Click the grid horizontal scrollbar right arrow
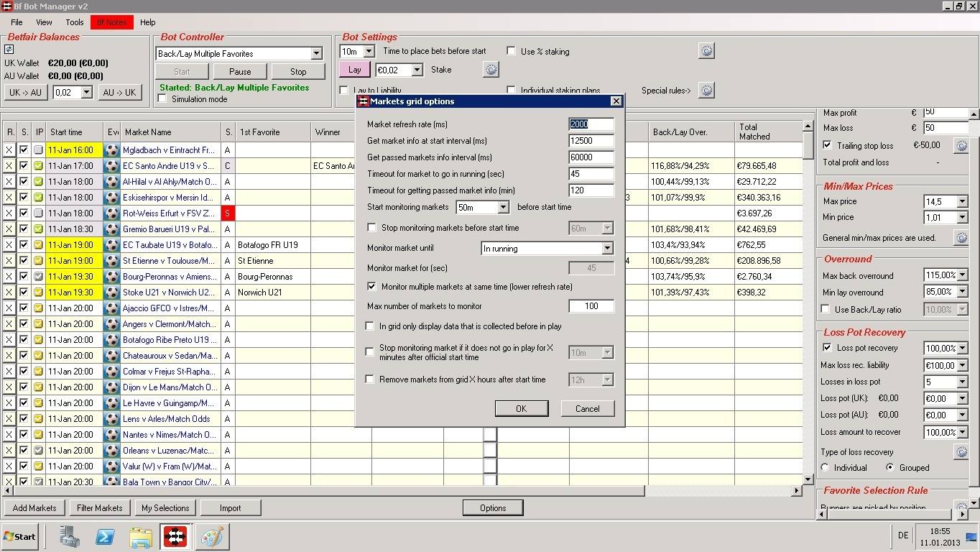980x552 pixels. tap(797, 491)
